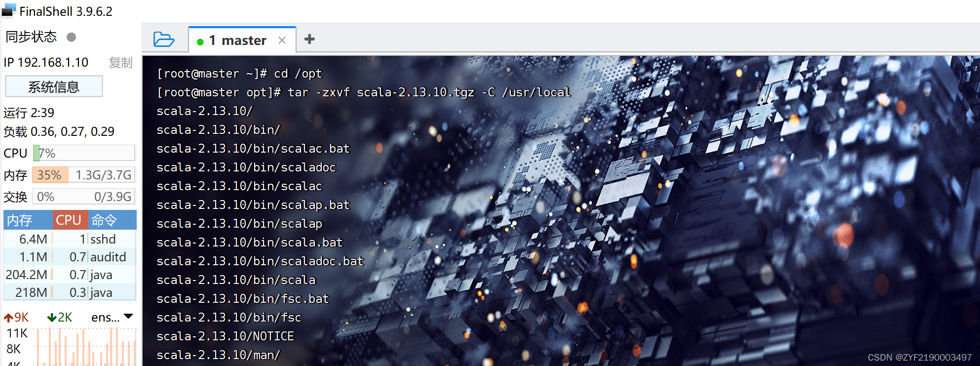Select the java process using 218M

pyautogui.click(x=70, y=292)
